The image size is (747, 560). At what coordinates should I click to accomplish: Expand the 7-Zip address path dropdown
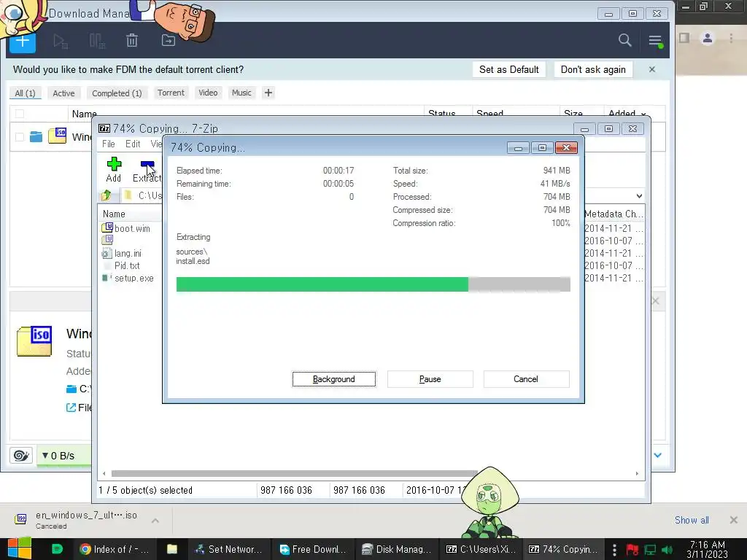[639, 195]
